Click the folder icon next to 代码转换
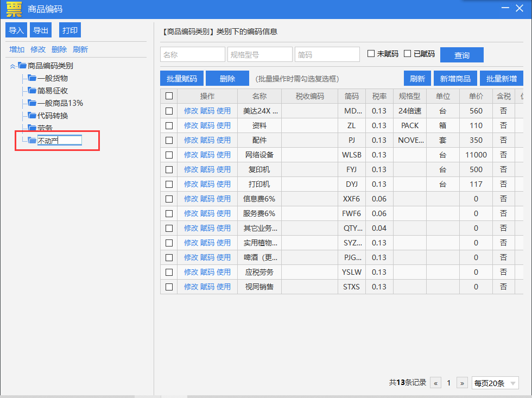The width and height of the screenshot is (532, 398). point(32,115)
